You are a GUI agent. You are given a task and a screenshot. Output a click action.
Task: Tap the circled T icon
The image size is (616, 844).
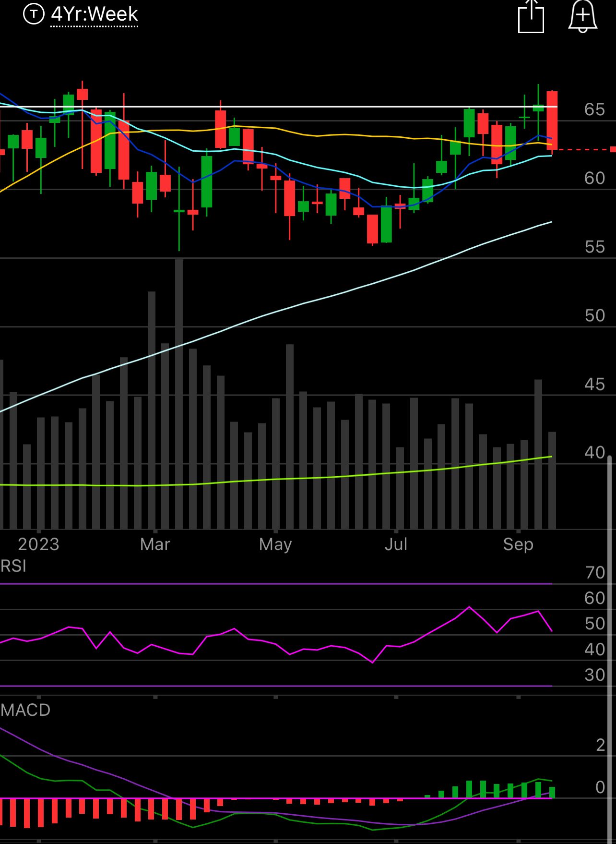(34, 14)
